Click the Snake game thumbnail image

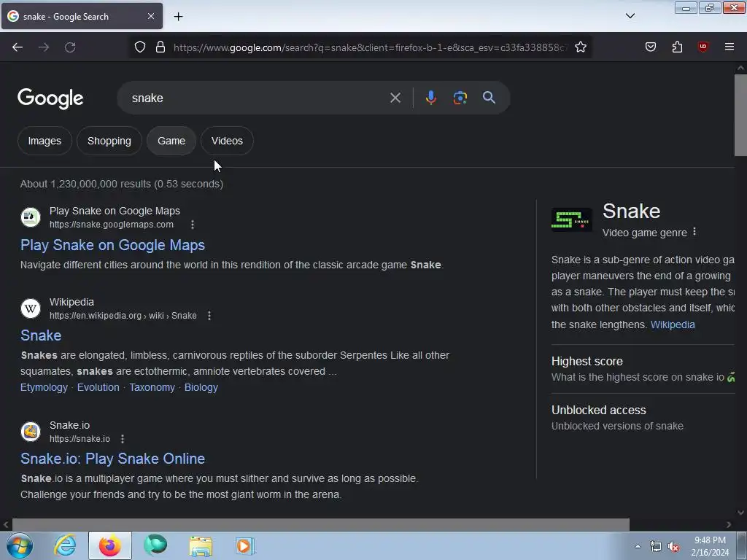pos(571,219)
